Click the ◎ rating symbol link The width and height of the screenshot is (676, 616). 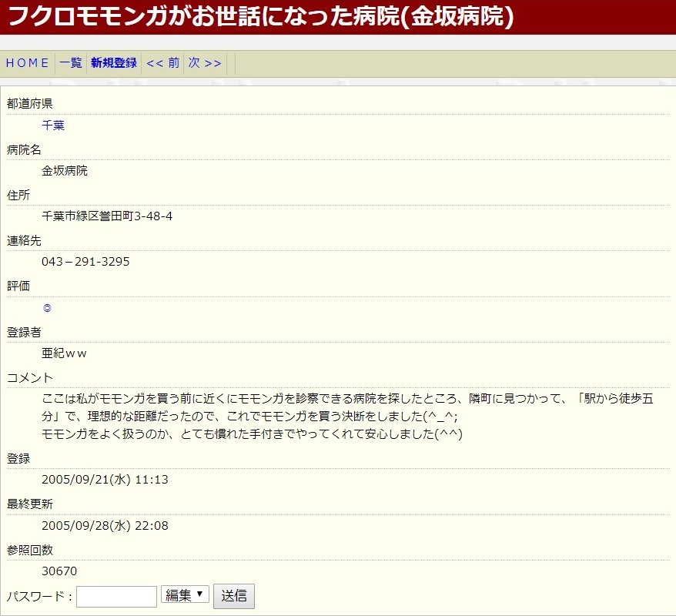pos(47,308)
